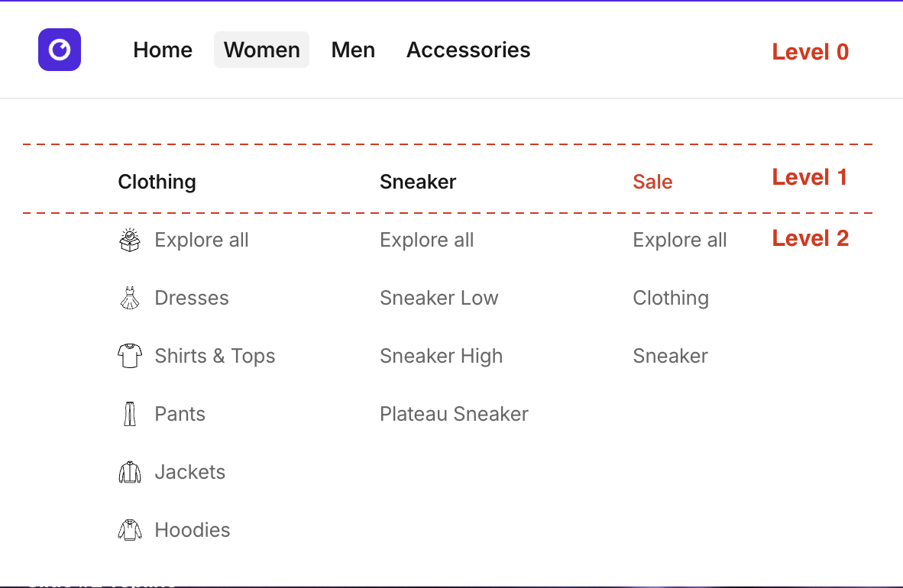Click the Dresses dress icon
The width and height of the screenshot is (903, 588).
pos(130,298)
